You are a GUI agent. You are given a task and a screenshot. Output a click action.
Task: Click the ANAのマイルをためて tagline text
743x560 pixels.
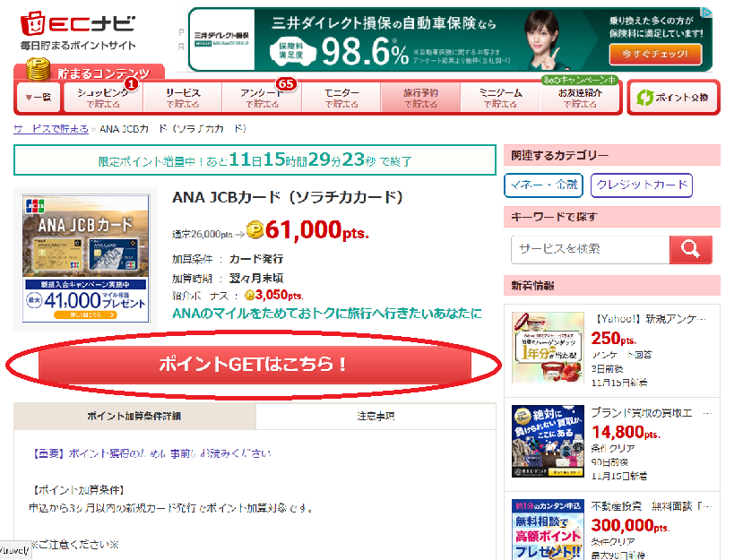(x=327, y=314)
